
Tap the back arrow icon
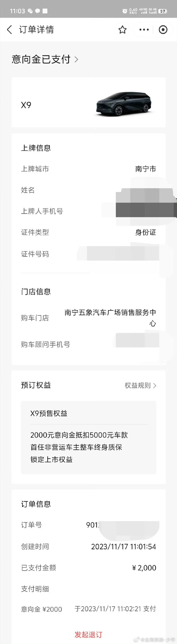click(10, 30)
